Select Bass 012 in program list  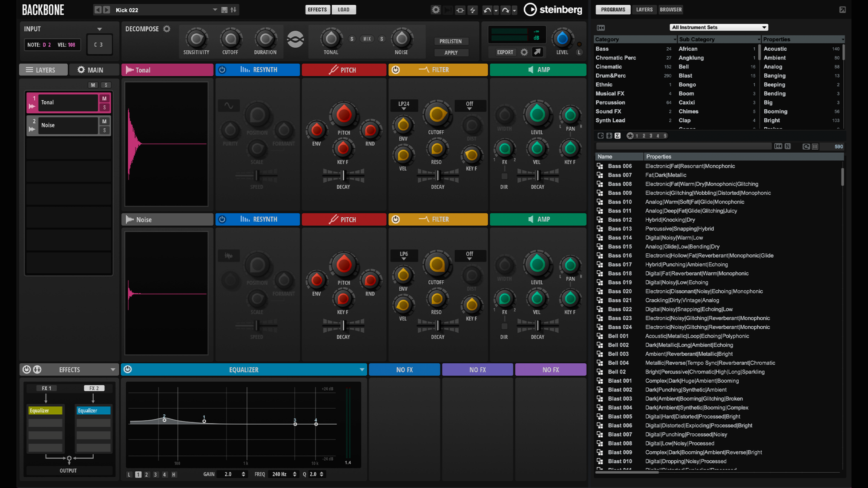point(620,220)
